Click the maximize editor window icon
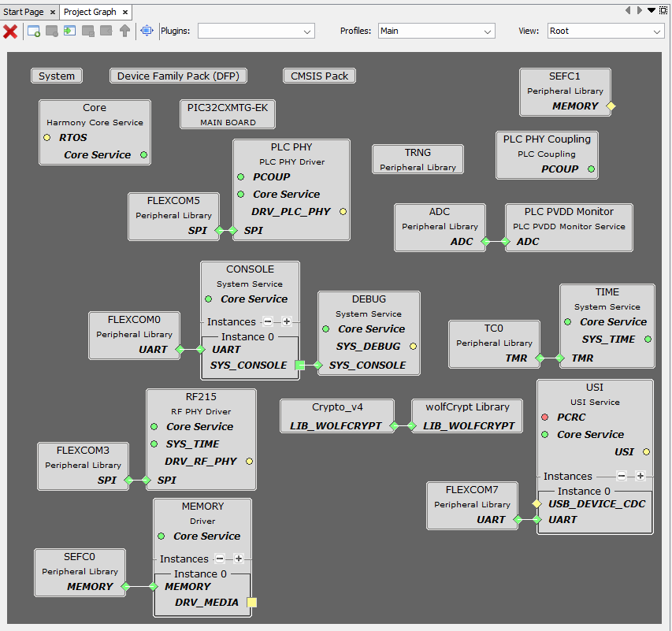Viewport: 672px width, 631px height. pyautogui.click(x=663, y=11)
